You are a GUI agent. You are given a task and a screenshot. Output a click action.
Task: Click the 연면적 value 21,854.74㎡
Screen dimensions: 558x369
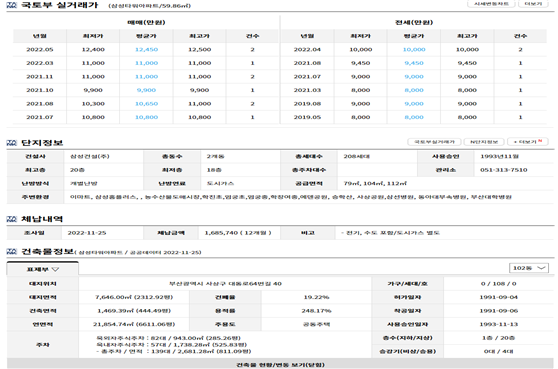click(134, 324)
